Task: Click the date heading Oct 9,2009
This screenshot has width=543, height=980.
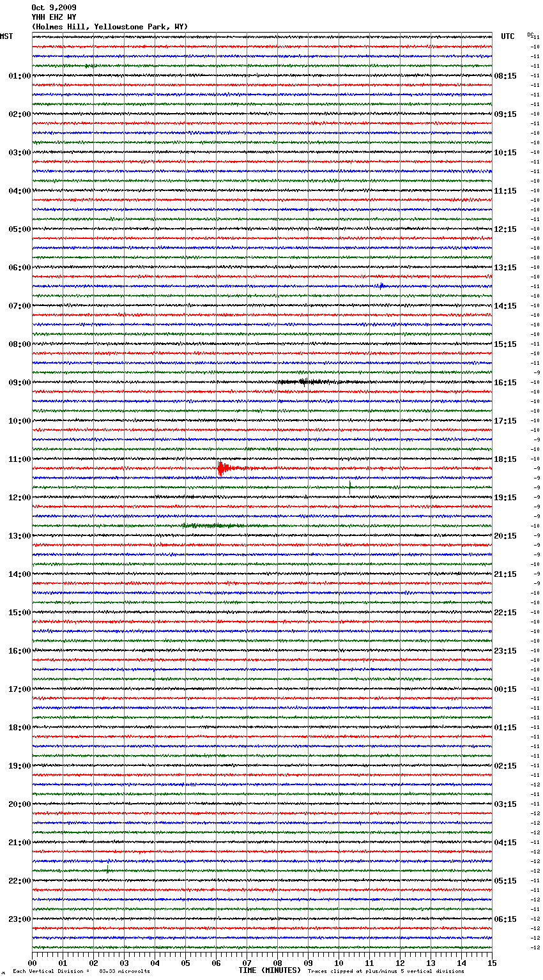Action: (x=54, y=8)
